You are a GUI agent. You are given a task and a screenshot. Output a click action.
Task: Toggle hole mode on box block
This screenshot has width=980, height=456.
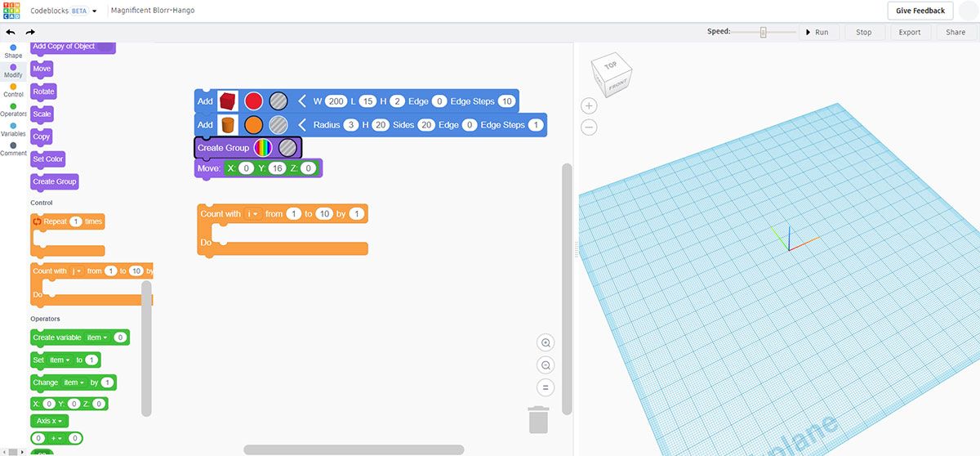pos(278,101)
